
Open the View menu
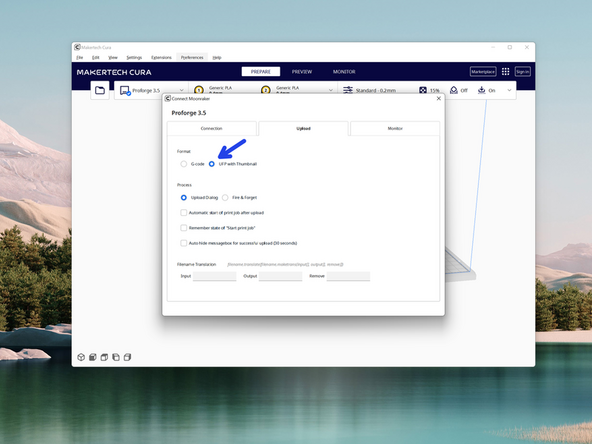point(113,57)
